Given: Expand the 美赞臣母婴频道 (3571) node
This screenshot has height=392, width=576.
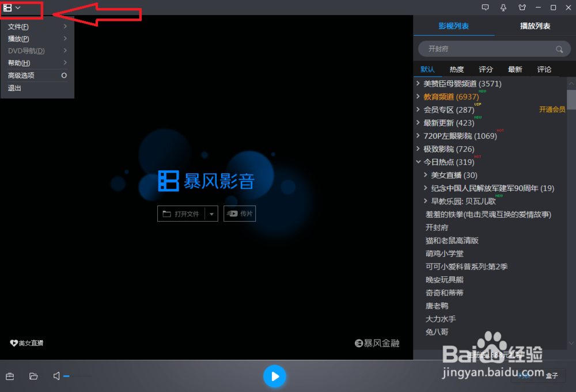Looking at the screenshot, I should [418, 83].
